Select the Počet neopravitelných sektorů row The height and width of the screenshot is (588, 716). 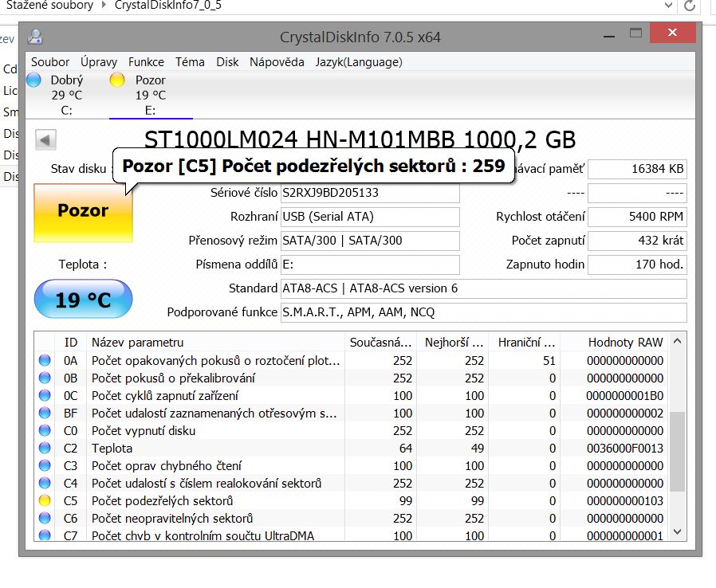[352, 518]
